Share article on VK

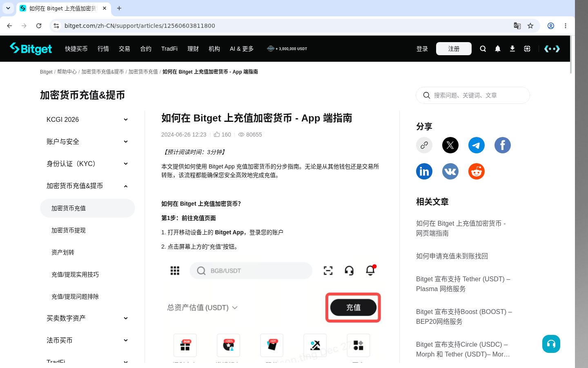coord(450,171)
